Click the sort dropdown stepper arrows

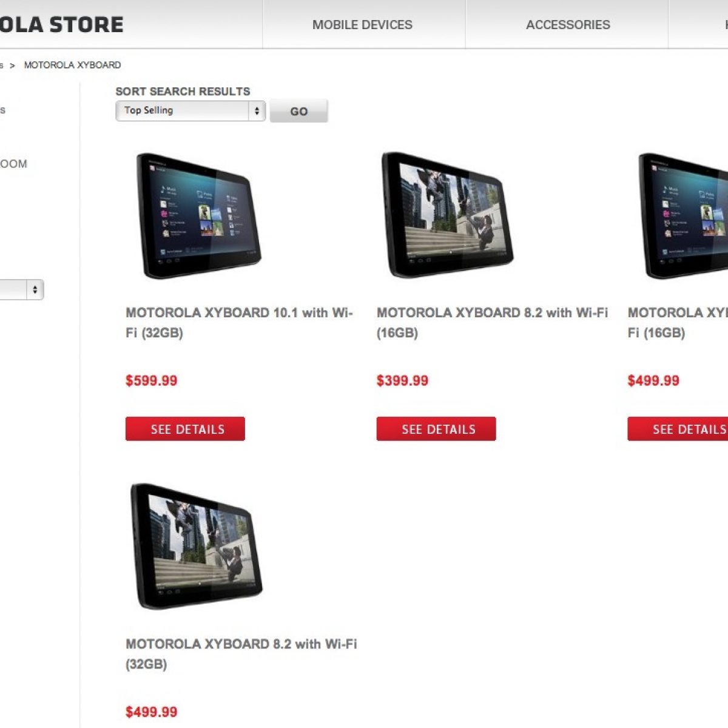[x=257, y=111]
